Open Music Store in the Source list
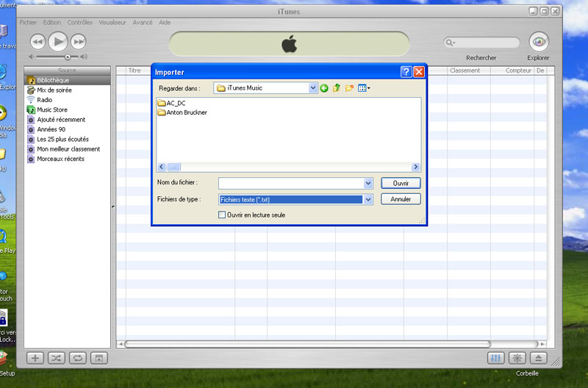The width and height of the screenshot is (588, 388). 68,109
